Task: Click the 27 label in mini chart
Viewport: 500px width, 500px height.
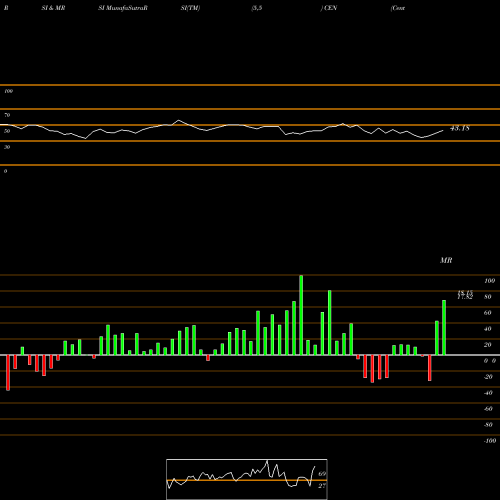Action: click(322, 486)
